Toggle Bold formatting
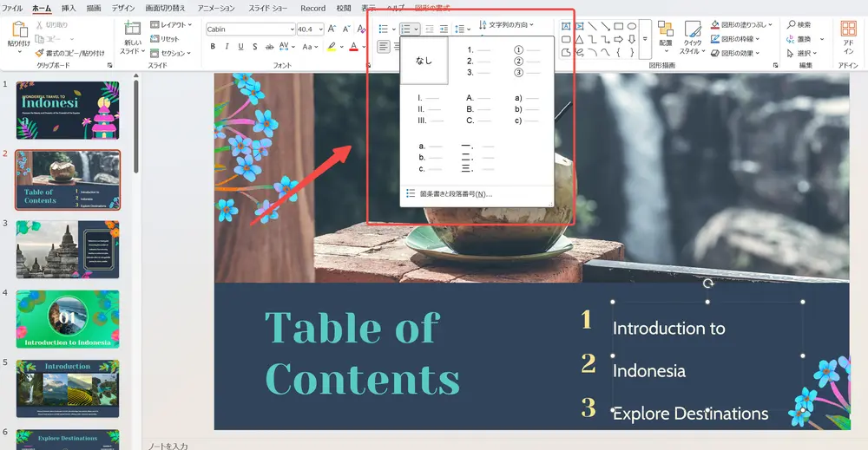868x450 pixels. (x=213, y=47)
